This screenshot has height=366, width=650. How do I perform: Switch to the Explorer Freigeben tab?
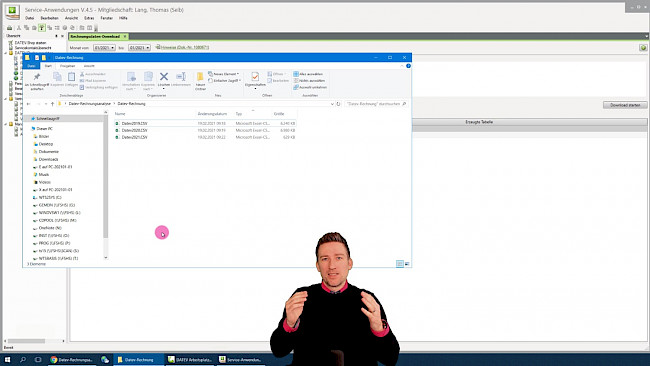click(x=67, y=66)
